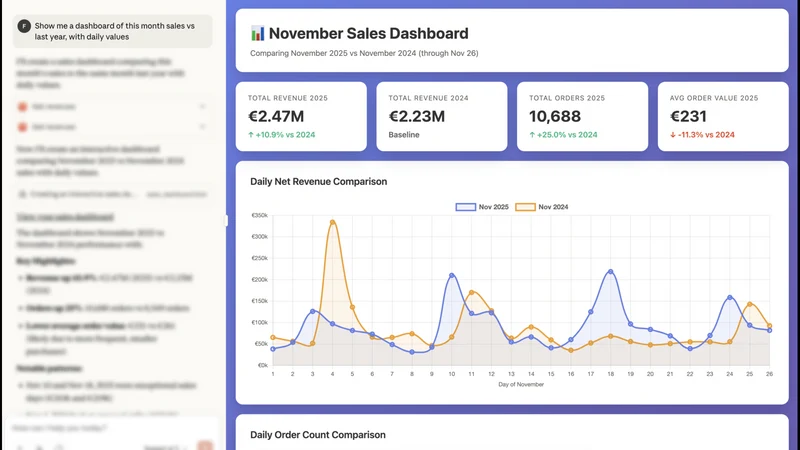Click the orange Nov 2024 peak point on day 4
Screen dimensions: 800x450
[x=333, y=222]
